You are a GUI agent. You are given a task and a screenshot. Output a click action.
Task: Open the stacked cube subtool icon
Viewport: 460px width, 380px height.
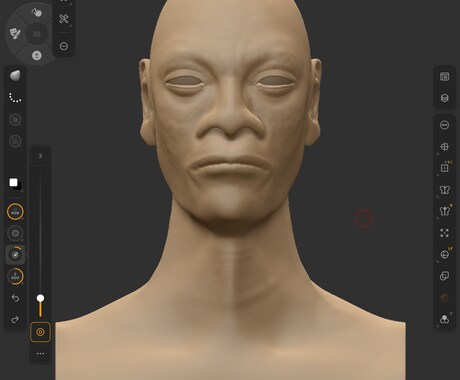click(444, 98)
